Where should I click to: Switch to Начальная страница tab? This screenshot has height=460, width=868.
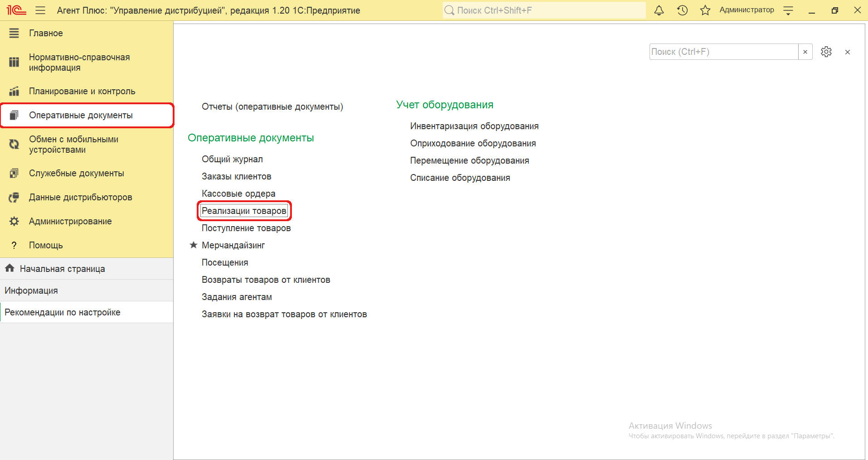click(x=62, y=269)
